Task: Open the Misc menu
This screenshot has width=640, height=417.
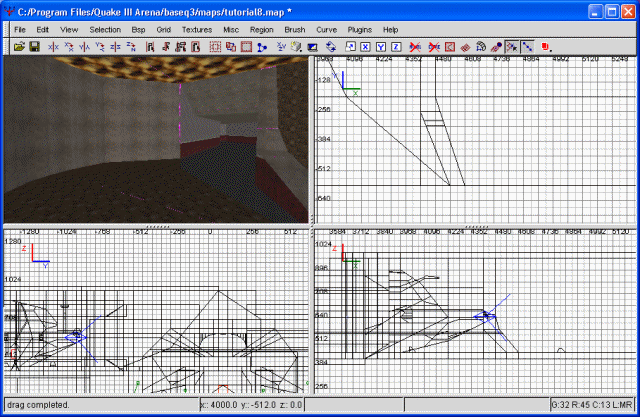Action: (231, 29)
